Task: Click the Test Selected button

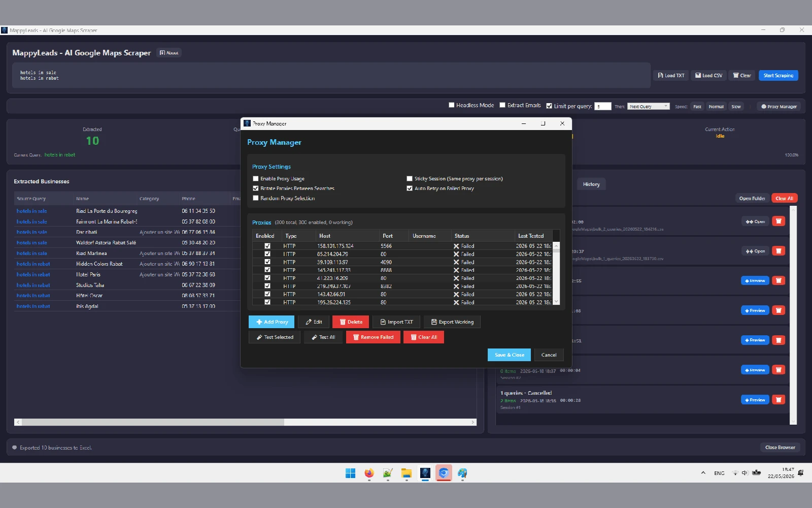Action: click(x=275, y=337)
